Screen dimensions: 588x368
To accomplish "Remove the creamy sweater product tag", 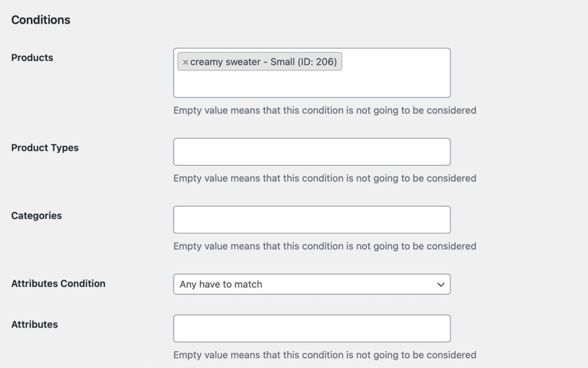I will 185,62.
